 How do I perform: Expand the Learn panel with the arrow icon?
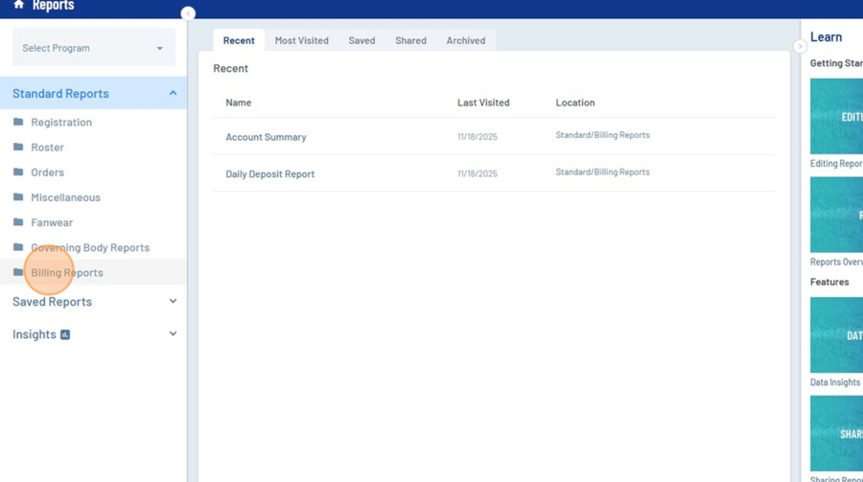(x=800, y=46)
